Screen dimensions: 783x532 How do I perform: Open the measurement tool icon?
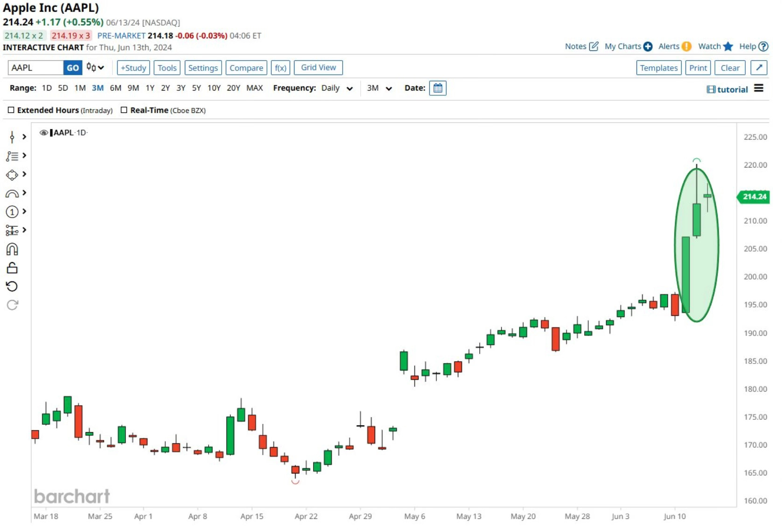coord(12,231)
